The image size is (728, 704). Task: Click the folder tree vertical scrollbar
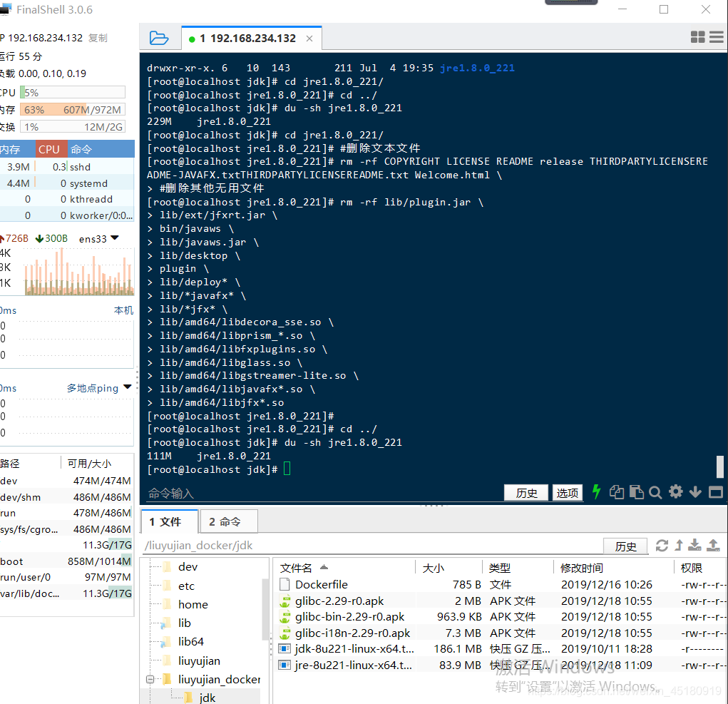tap(265, 609)
